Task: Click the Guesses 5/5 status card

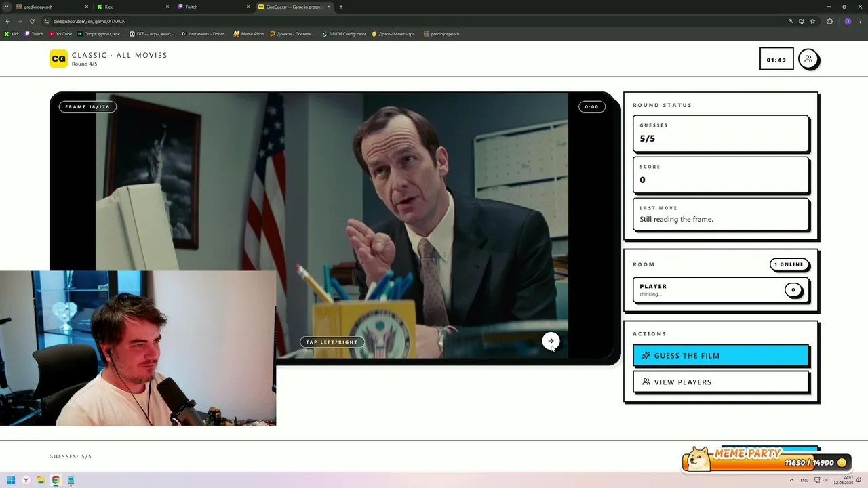Action: tap(720, 134)
